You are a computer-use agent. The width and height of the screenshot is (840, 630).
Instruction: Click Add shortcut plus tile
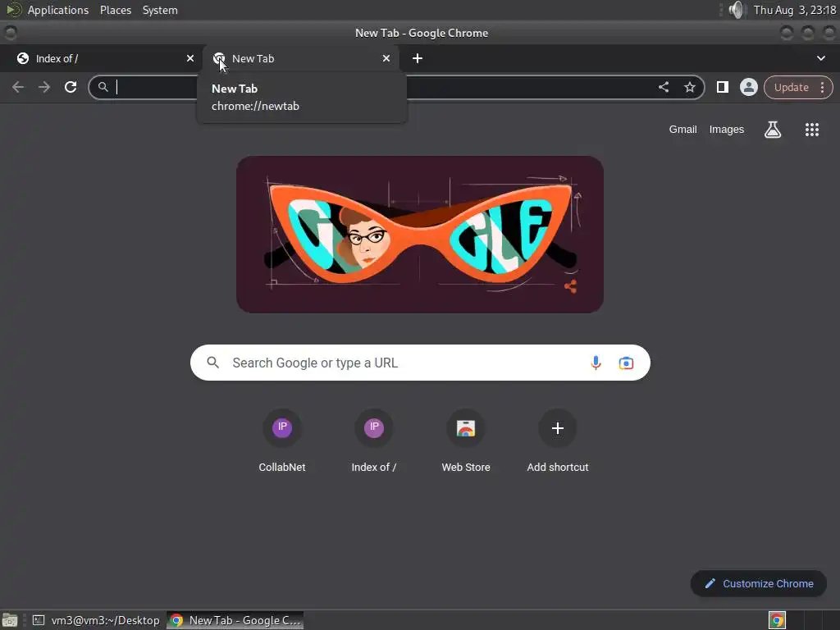pos(558,441)
